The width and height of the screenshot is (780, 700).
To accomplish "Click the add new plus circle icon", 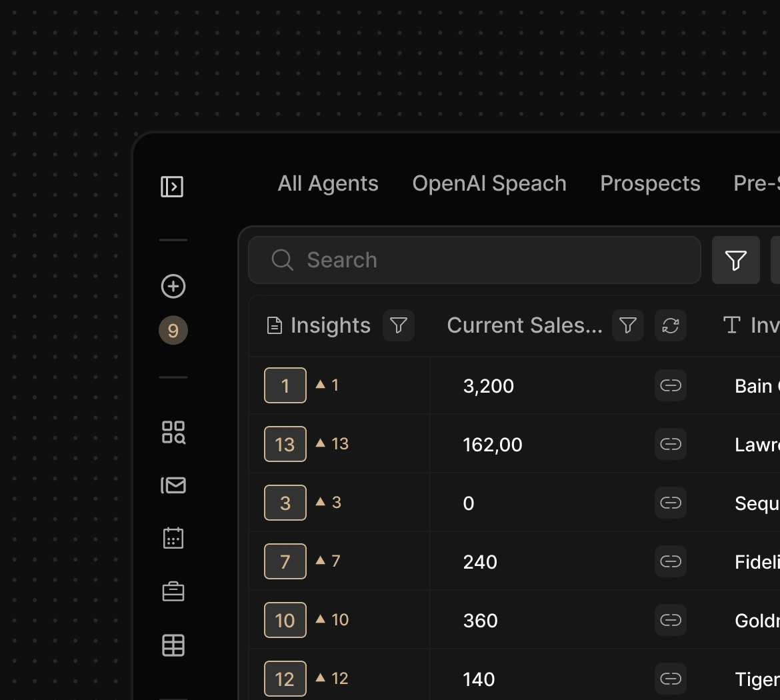I will coord(173,287).
